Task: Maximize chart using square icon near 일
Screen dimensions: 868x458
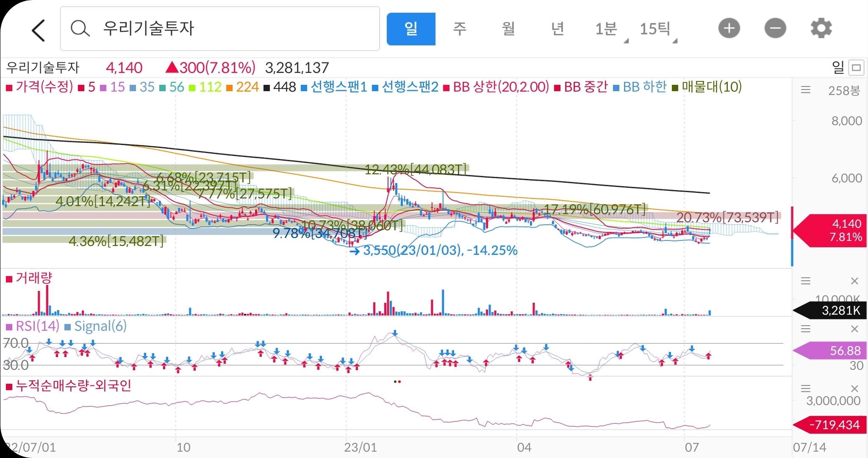Action: pyautogui.click(x=857, y=67)
